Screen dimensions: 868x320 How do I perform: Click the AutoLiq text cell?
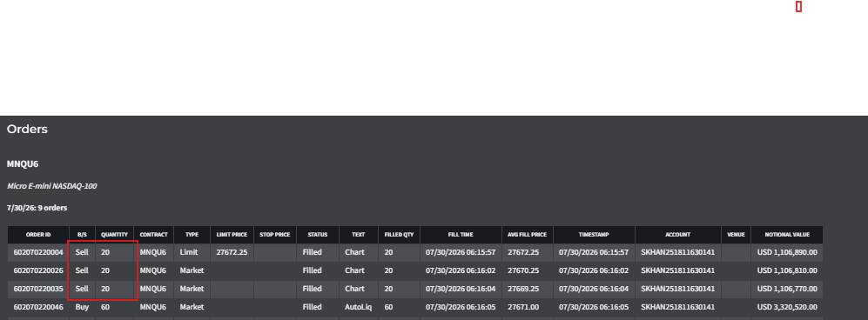(359, 307)
